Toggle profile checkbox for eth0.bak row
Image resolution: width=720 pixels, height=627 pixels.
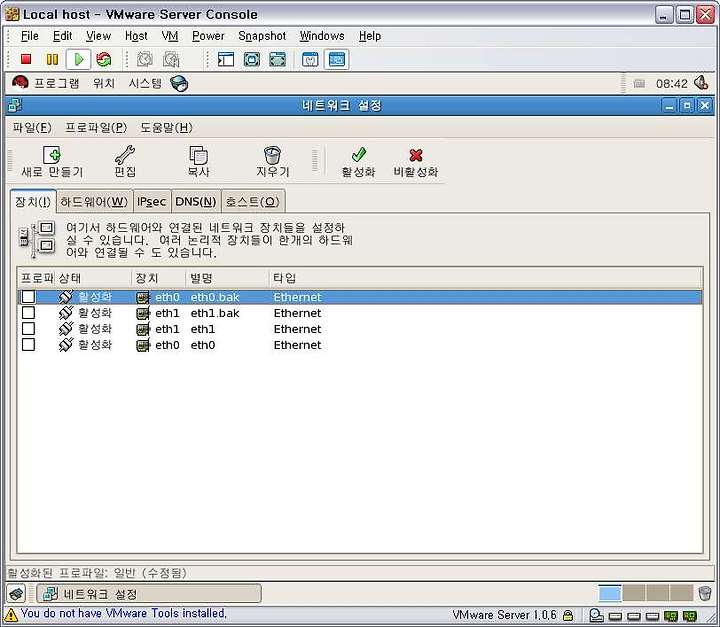[28, 297]
